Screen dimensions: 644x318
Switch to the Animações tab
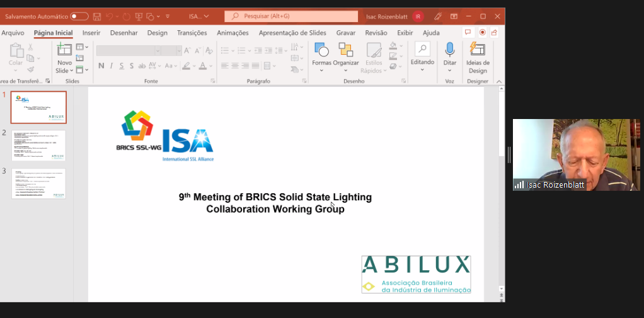click(233, 33)
